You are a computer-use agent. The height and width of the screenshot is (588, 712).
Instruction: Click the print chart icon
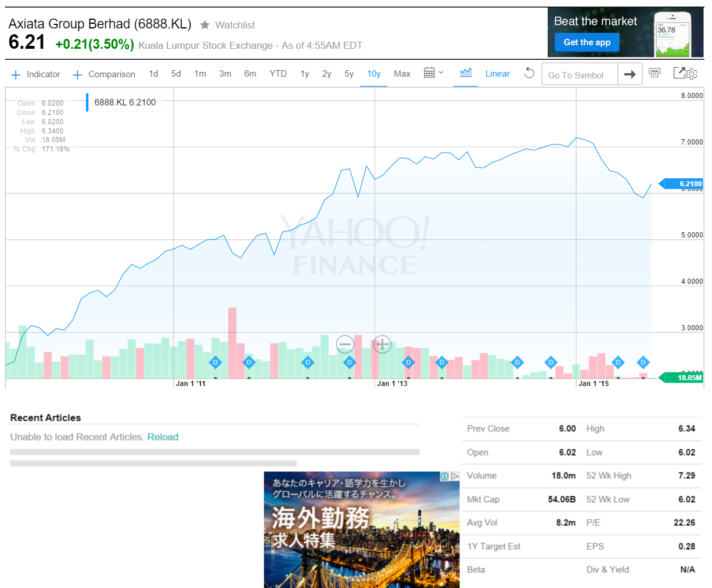coord(655,73)
